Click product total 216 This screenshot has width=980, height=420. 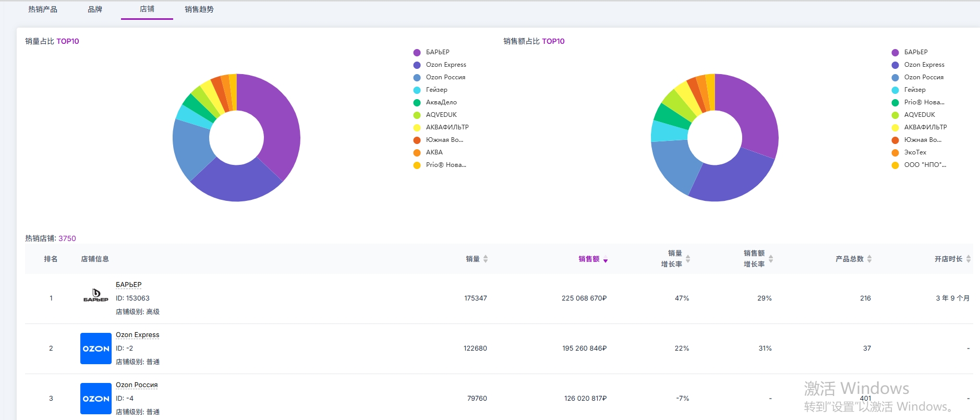click(x=865, y=298)
